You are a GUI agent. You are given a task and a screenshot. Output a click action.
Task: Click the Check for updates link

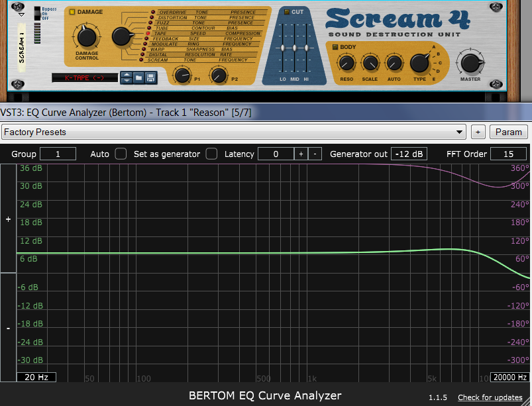coord(490,397)
